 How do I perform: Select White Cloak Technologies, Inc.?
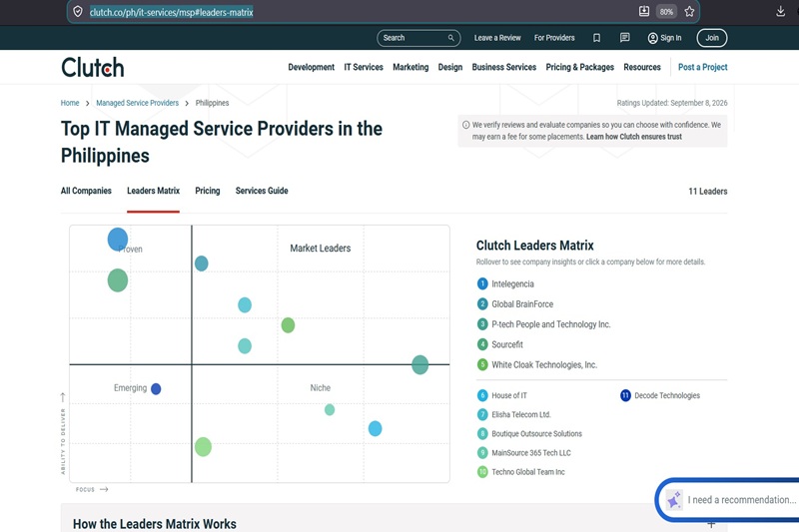click(544, 365)
